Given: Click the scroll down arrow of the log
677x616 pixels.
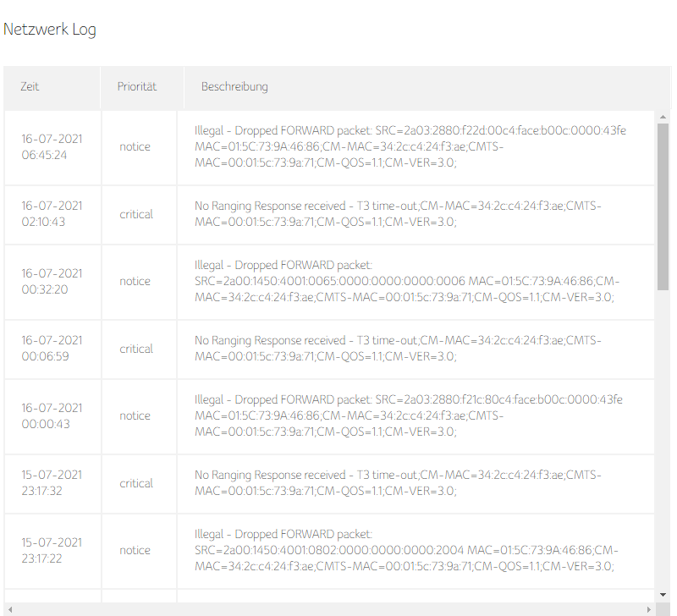Looking at the screenshot, I should 663,595.
